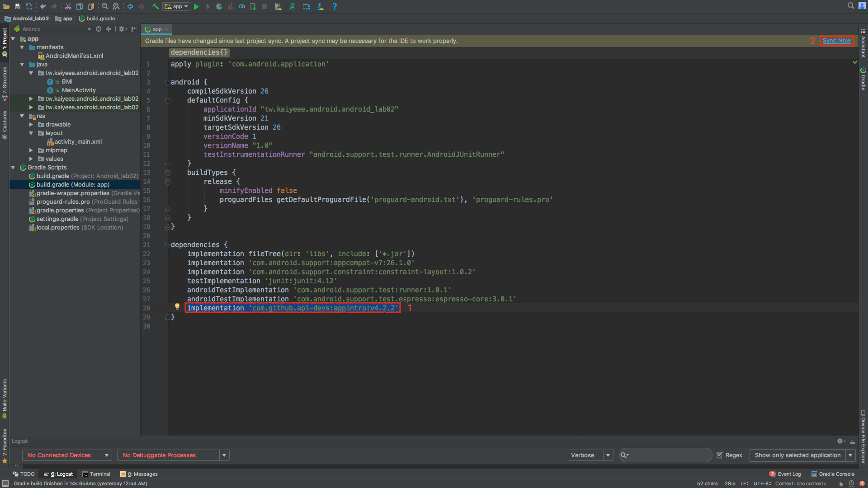
Task: Open No Debuggable Processes dropdown
Action: click(173, 455)
